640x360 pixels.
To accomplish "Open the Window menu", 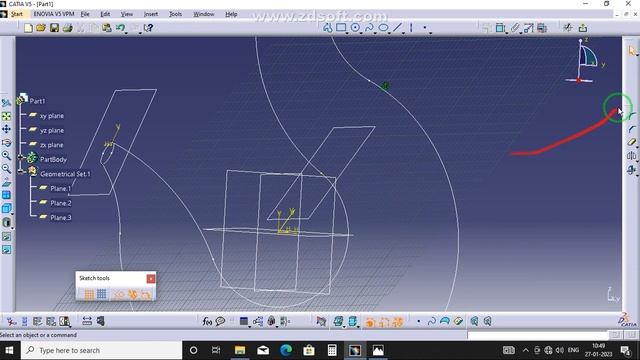I will pyautogui.click(x=204, y=14).
